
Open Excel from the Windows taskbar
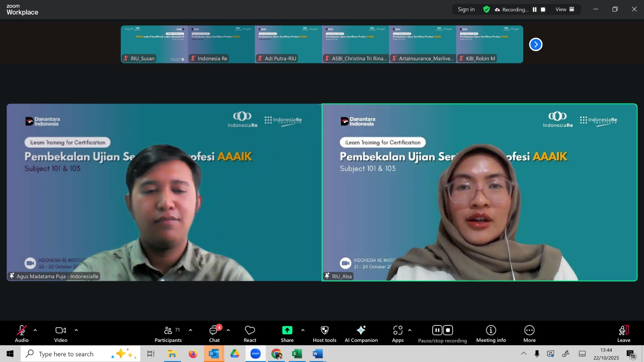point(297,354)
